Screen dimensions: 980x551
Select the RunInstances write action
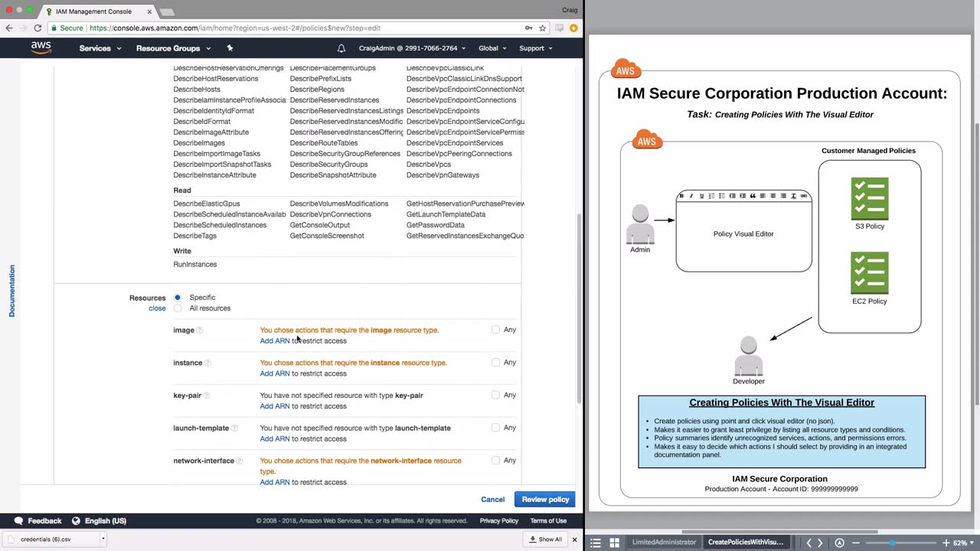[195, 265]
